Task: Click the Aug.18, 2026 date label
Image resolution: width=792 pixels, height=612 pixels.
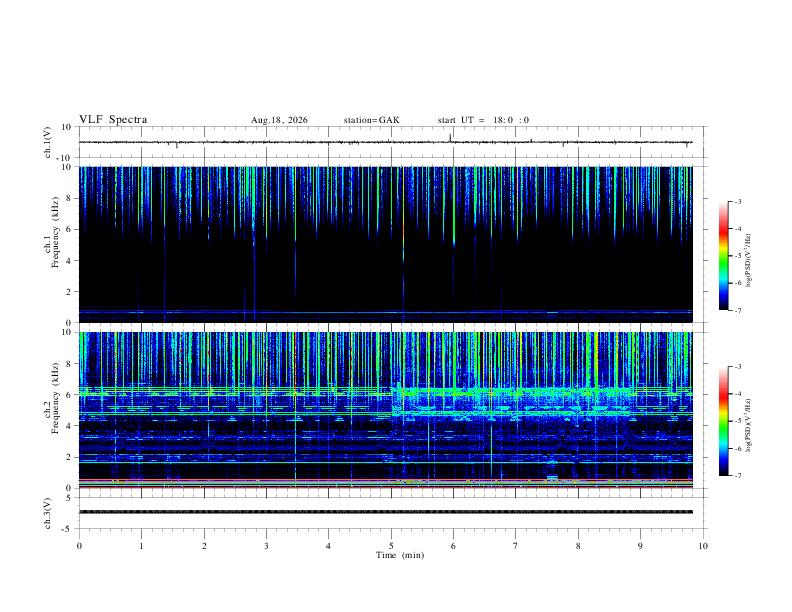Action: [x=279, y=120]
